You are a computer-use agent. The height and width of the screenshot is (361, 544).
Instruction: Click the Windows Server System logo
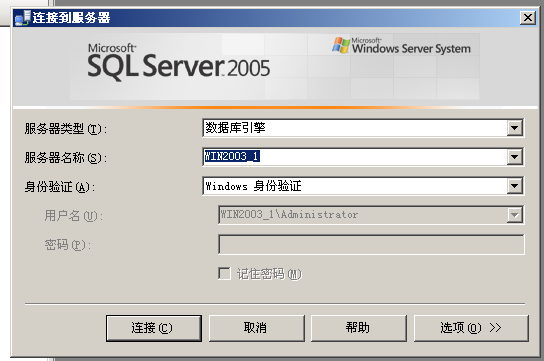point(401,46)
